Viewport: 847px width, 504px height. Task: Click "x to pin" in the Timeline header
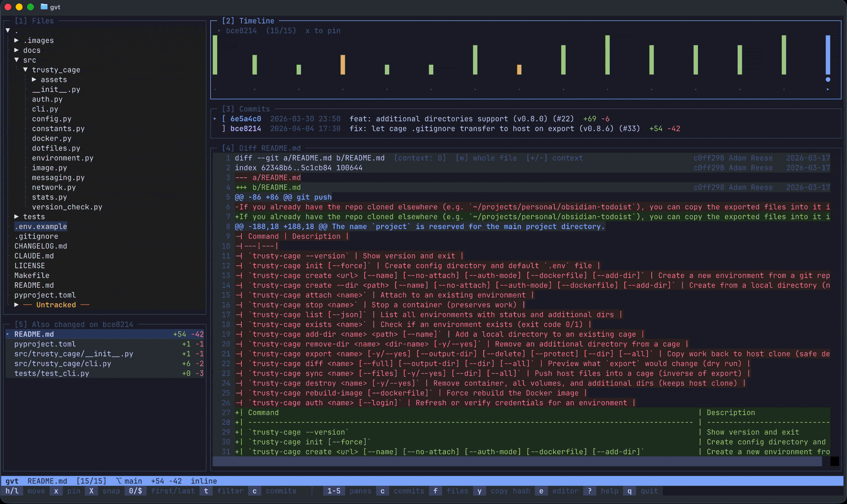[323, 30]
